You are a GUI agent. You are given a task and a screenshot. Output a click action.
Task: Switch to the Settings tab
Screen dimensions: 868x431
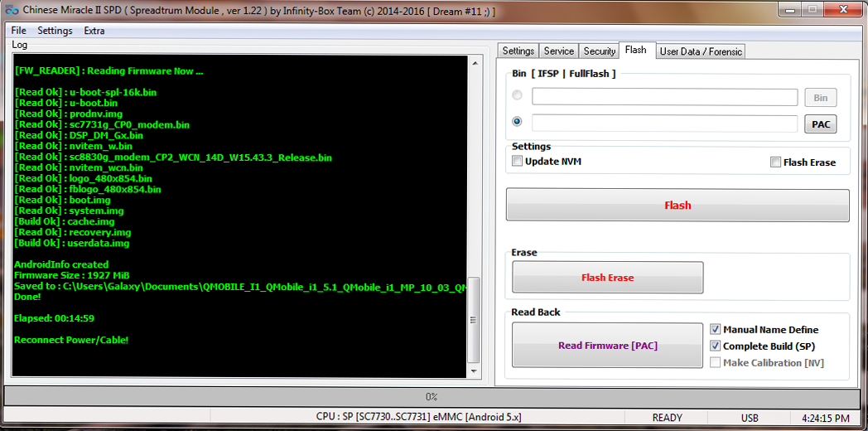coord(518,51)
